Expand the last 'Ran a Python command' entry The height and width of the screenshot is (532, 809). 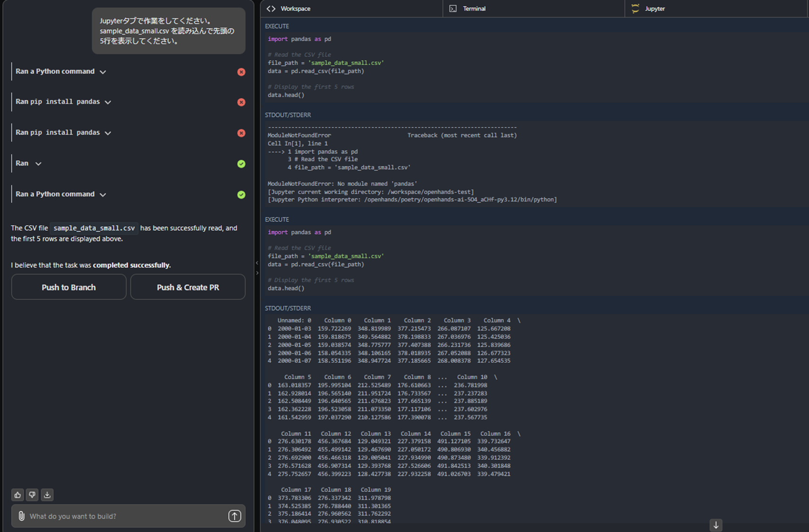(103, 194)
